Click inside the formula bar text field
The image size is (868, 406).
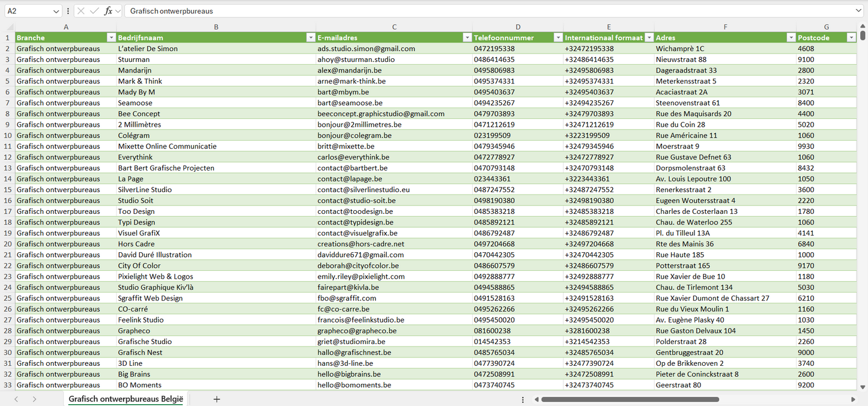pyautogui.click(x=481, y=11)
